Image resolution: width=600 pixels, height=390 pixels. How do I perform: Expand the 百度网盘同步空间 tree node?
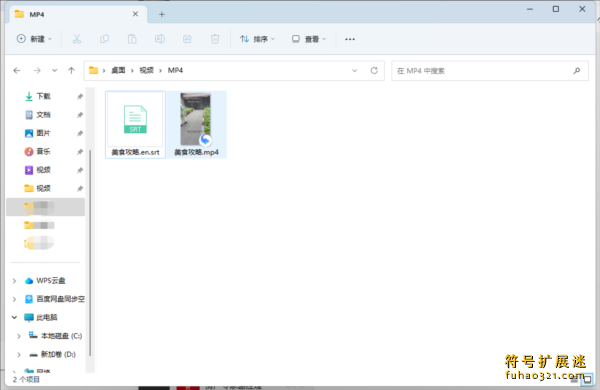pyautogui.click(x=15, y=299)
